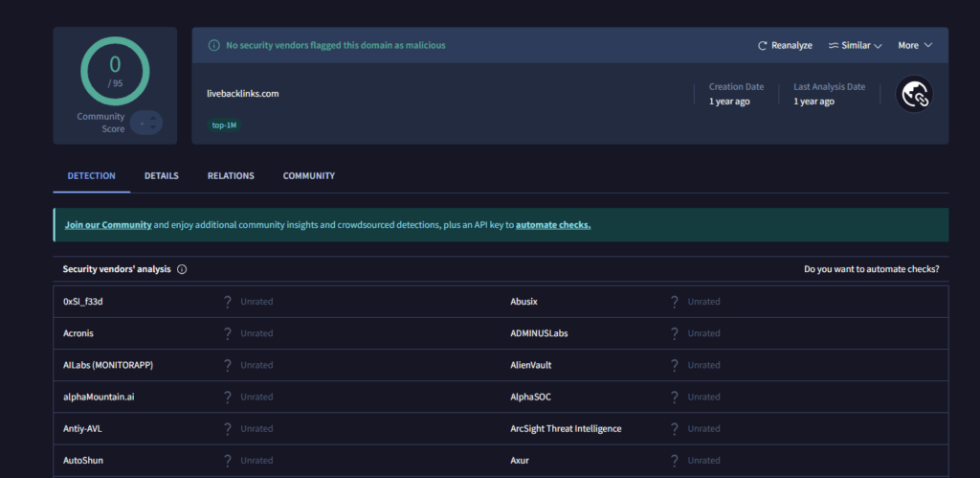The image size is (980, 478).
Task: Click the question mark icon for Abusix
Action: [675, 302]
